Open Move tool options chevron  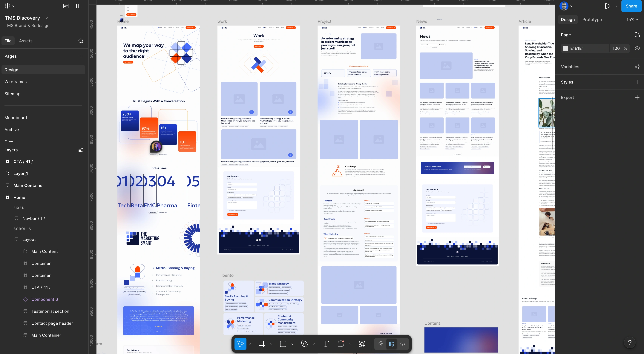pyautogui.click(x=250, y=344)
